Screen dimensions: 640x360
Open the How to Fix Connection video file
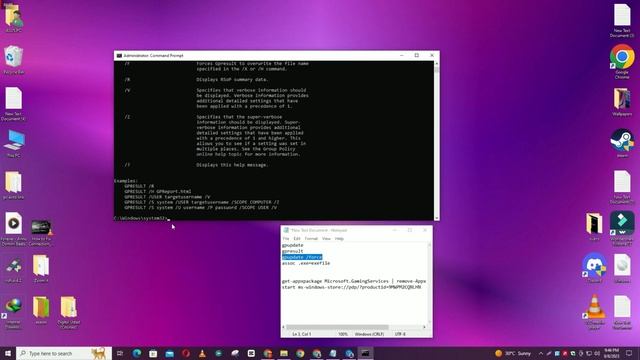click(x=41, y=232)
